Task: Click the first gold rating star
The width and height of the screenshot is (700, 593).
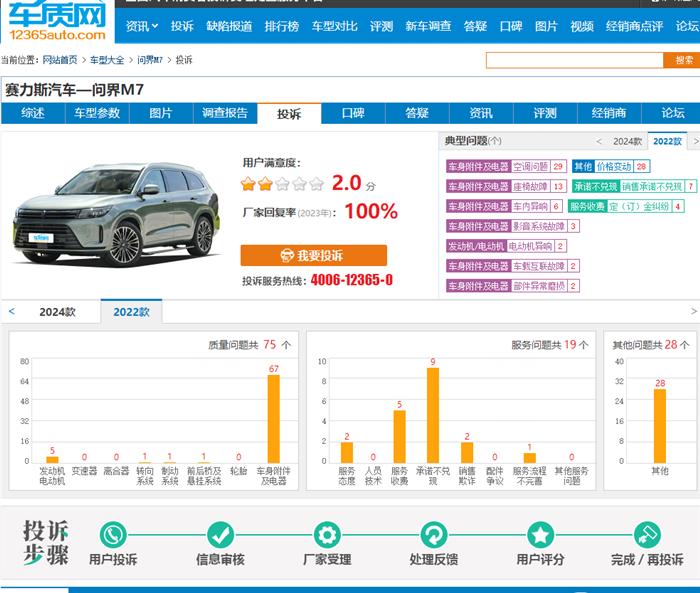Action: (x=248, y=184)
